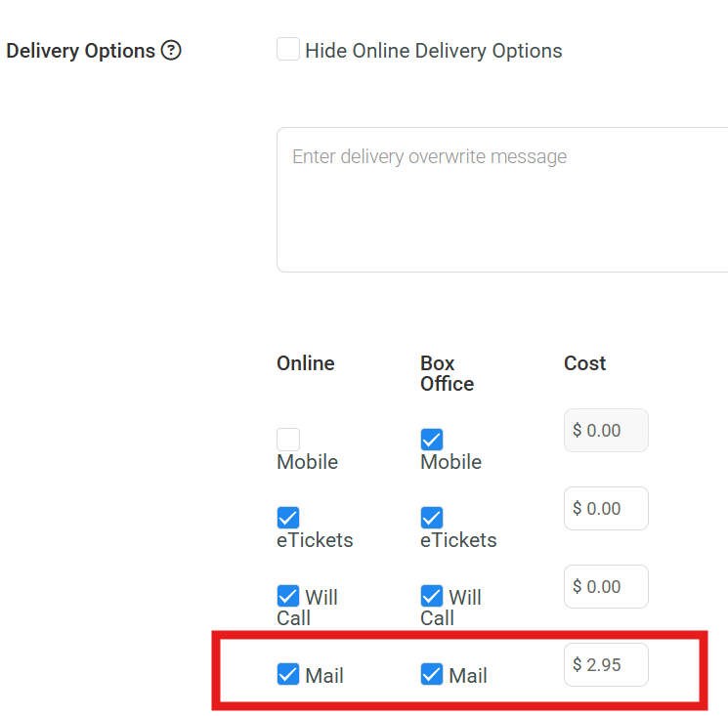Enable the Online Mobile checkbox
This screenshot has width=728, height=716.
coord(288,439)
